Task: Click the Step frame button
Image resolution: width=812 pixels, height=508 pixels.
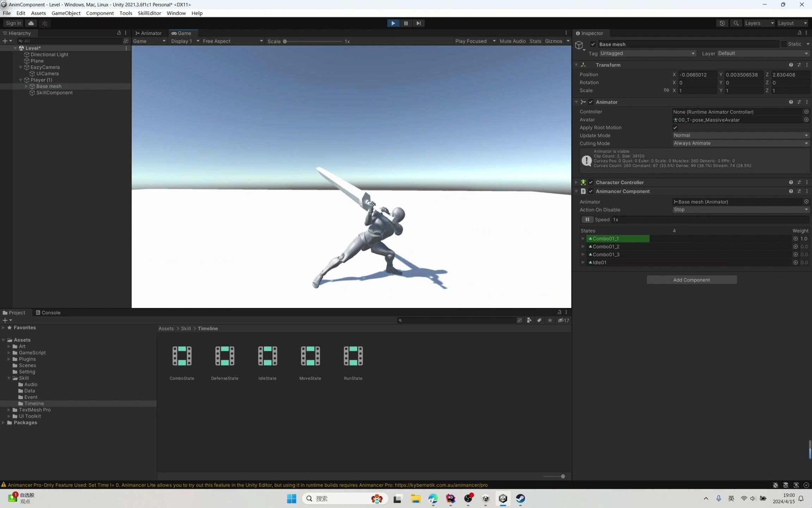Action: point(418,23)
